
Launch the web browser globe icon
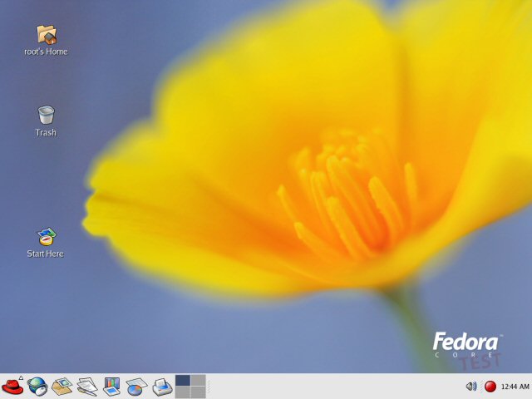point(37,387)
